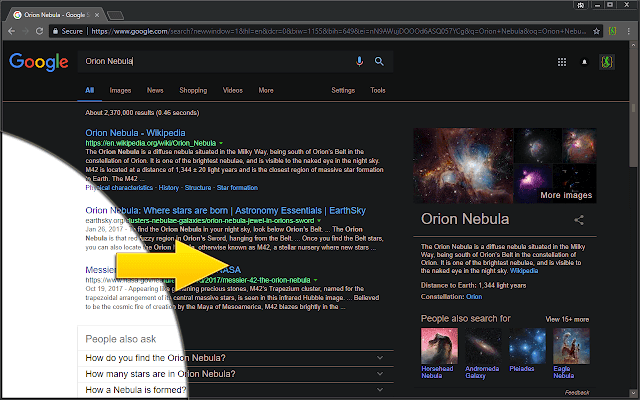Open search Tools options
Viewport: 640px width, 400px height.
(378, 90)
